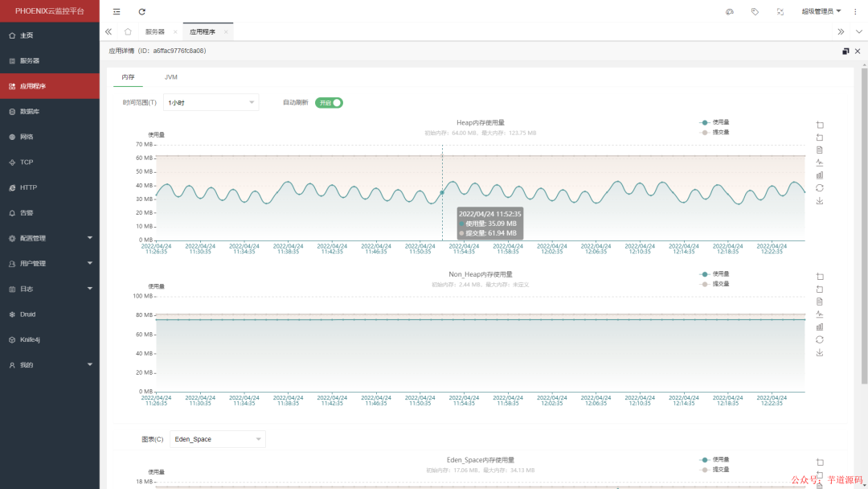This screenshot has width=868, height=489.
Task: Toggle 使用量 series in Non_Heap chart legend
Action: 714,274
